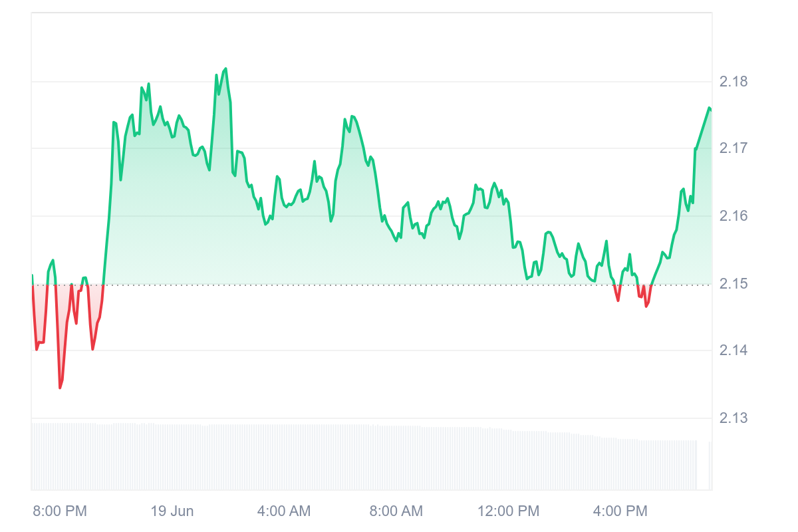Select the 2.17 price axis label
The height and width of the screenshot is (532, 798).
(x=733, y=148)
